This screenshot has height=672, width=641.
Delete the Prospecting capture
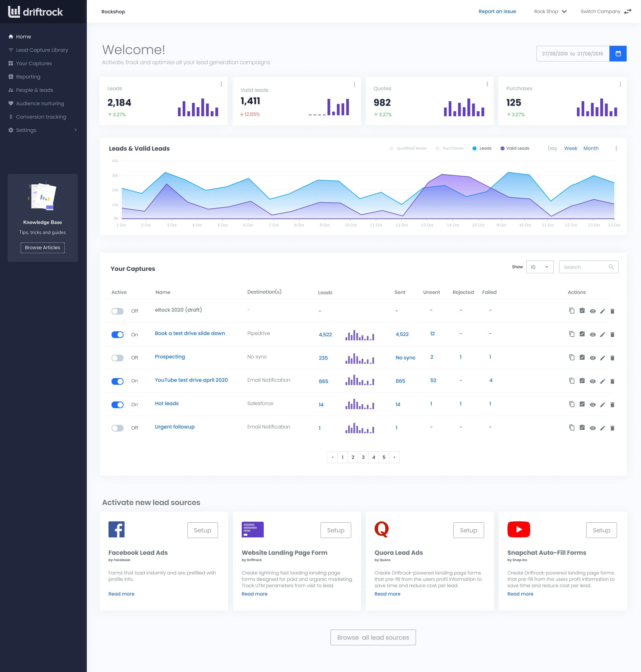[612, 358]
